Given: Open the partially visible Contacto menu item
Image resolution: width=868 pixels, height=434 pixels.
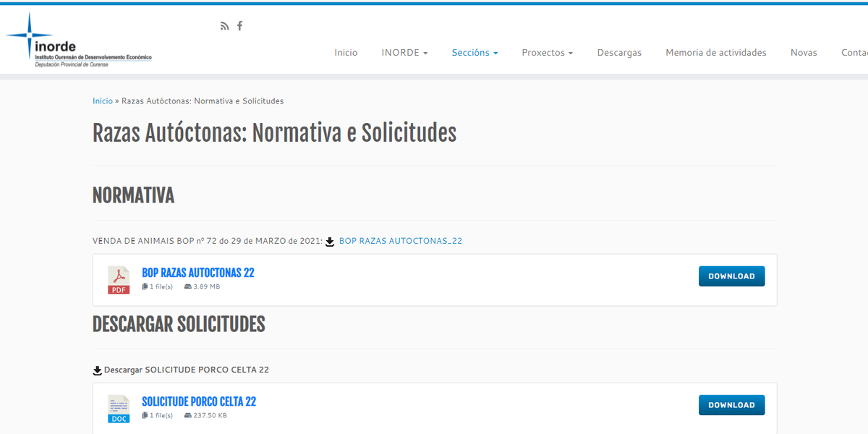Looking at the screenshot, I should click(x=854, y=53).
